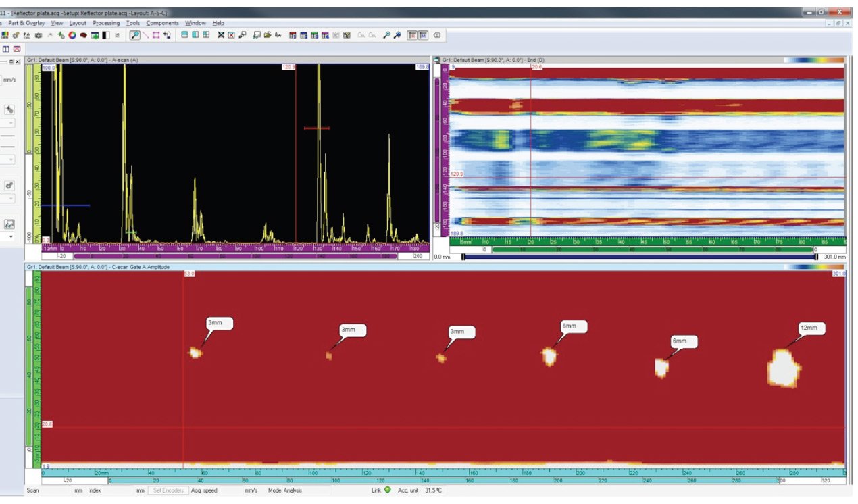The image size is (858, 504).
Task: Click the 20.6 cursor label in End view
Action: coord(537,67)
